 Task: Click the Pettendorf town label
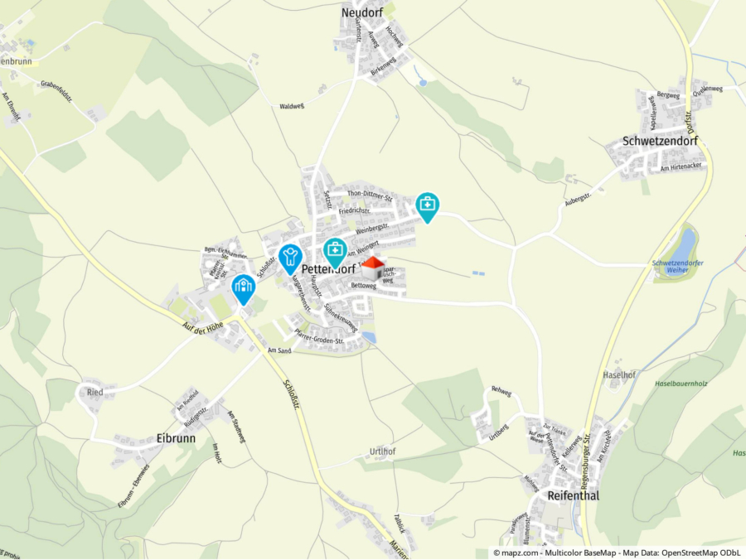(328, 269)
